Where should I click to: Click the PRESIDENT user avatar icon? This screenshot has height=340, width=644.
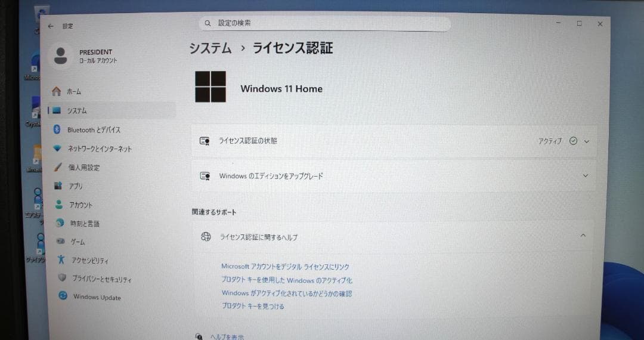[x=60, y=56]
